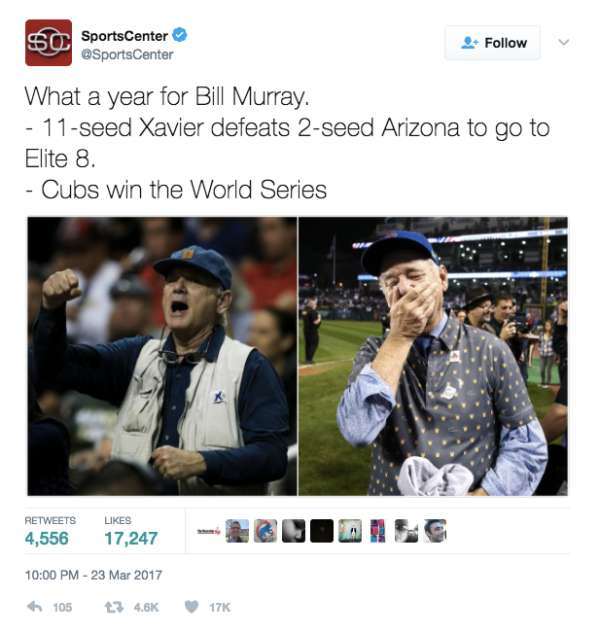Open the 10:00 PM 23 Mar 2017 timestamp
The width and height of the screenshot is (600, 633).
[x=93, y=575]
